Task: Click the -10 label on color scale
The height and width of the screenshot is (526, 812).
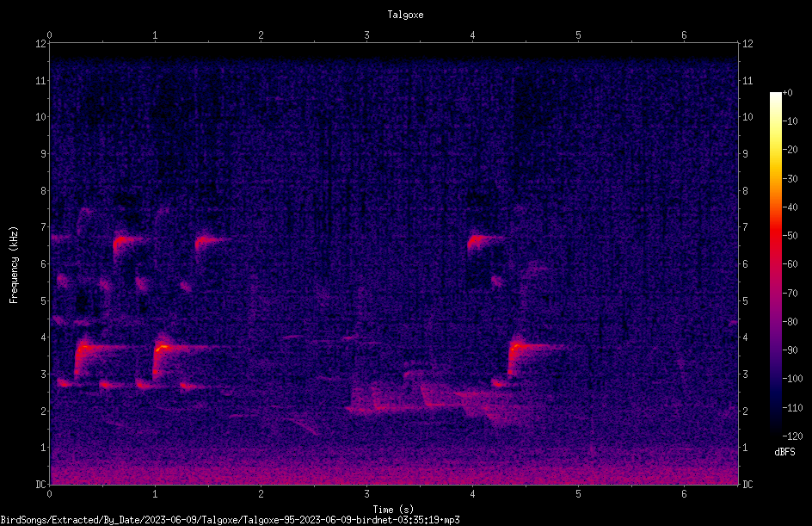Action: (790, 121)
